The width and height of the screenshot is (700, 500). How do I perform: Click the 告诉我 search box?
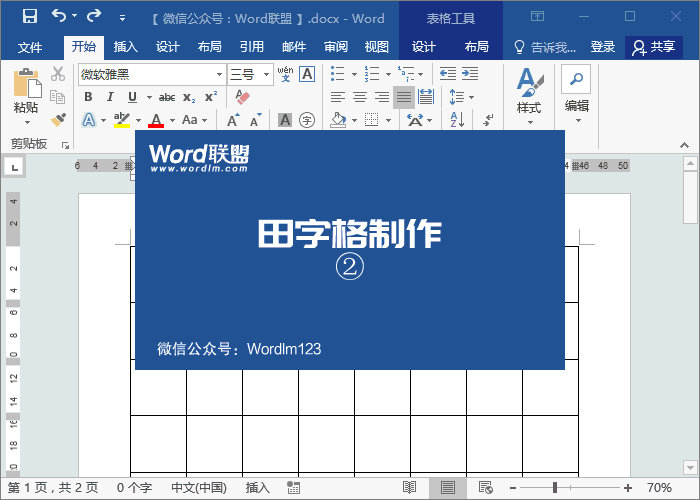545,47
